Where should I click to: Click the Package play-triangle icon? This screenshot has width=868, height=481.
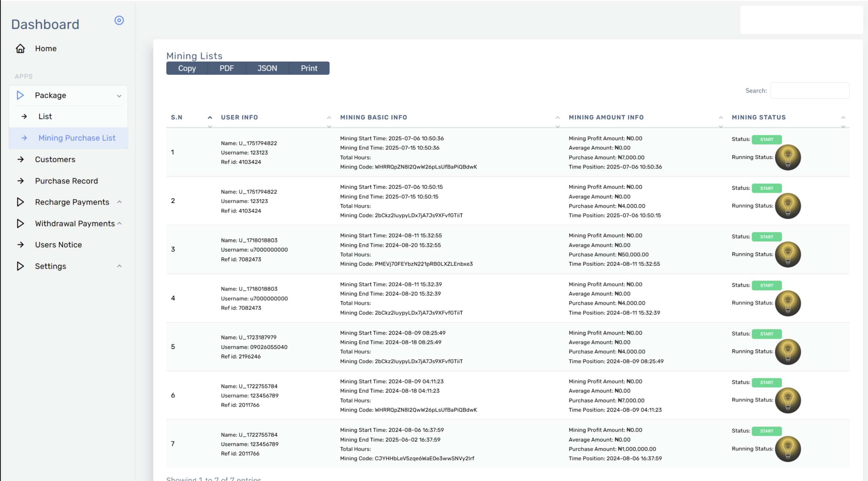(20, 95)
